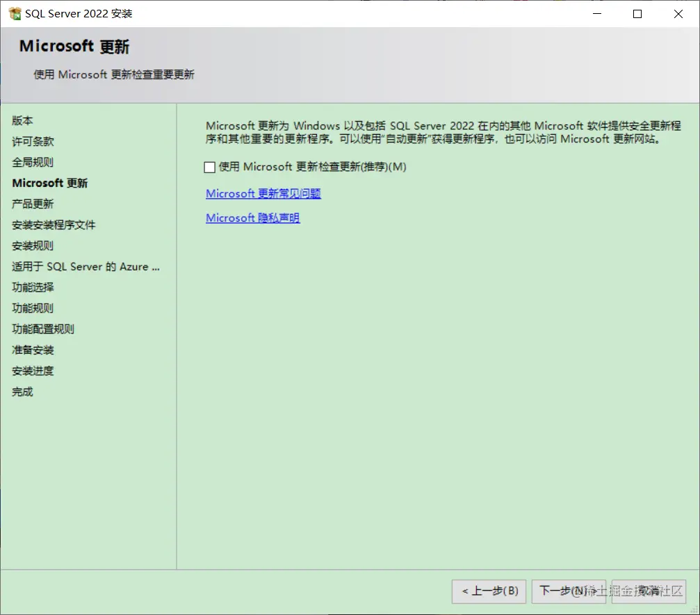Viewport: 700px width, 615px height.
Task: Select the 功能配置规则 step in sidebar
Action: (x=43, y=329)
